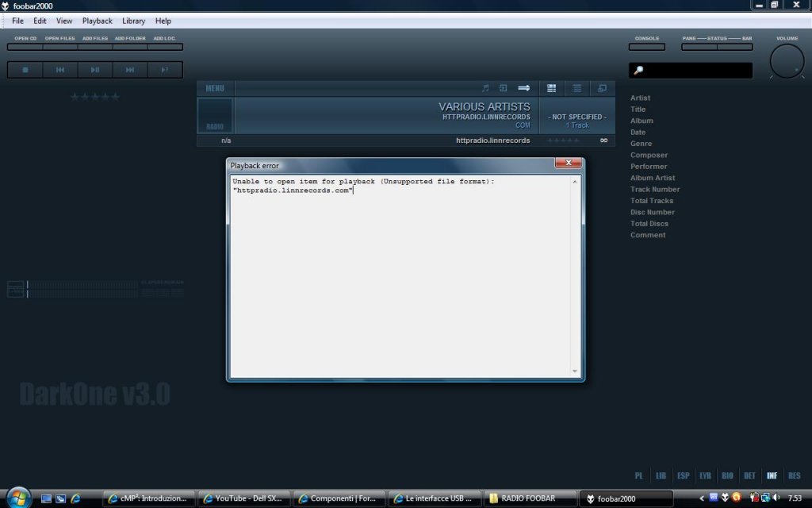Click the Open Files button
This screenshot has height=508, width=812.
point(60,47)
